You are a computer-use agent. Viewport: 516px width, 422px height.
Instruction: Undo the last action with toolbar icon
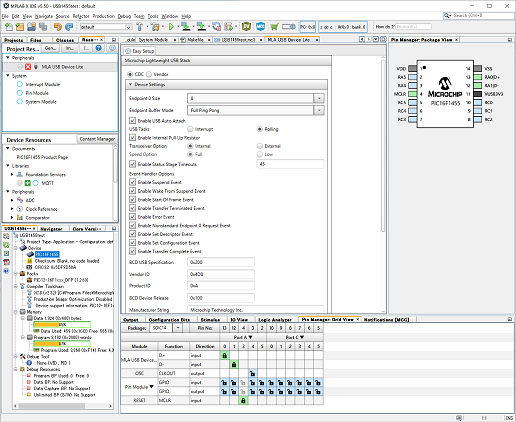tap(58, 27)
